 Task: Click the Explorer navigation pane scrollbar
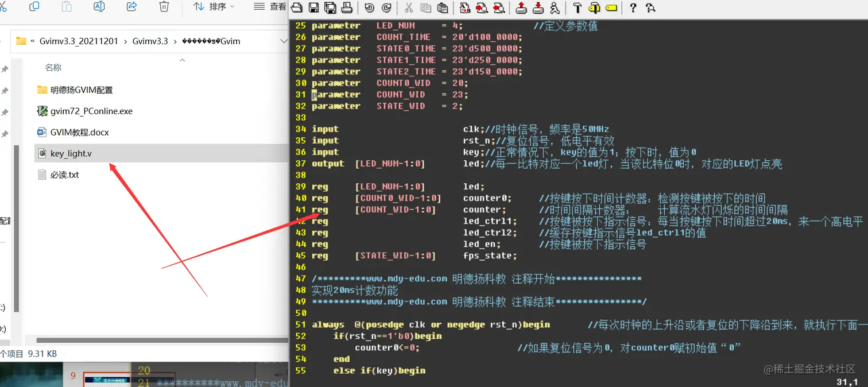click(17, 228)
